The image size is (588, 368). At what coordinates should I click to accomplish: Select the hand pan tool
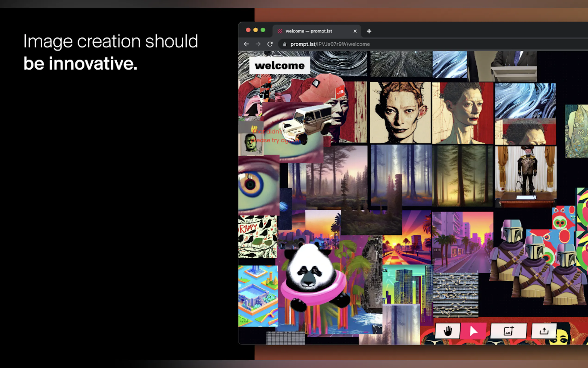[x=448, y=331]
